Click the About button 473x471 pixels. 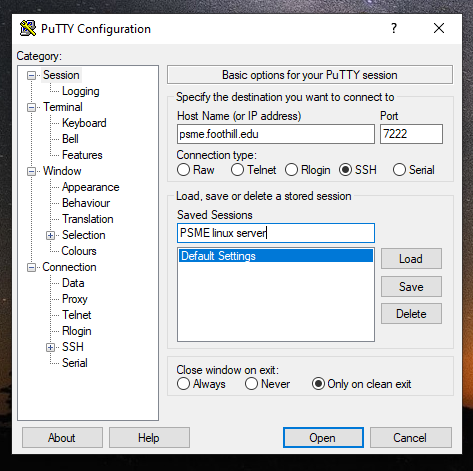coord(62,438)
